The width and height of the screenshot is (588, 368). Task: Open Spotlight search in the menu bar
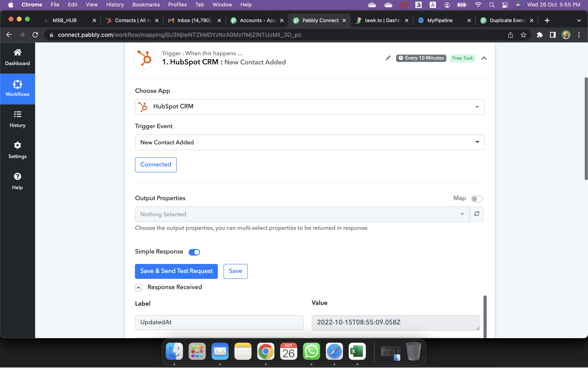click(492, 5)
